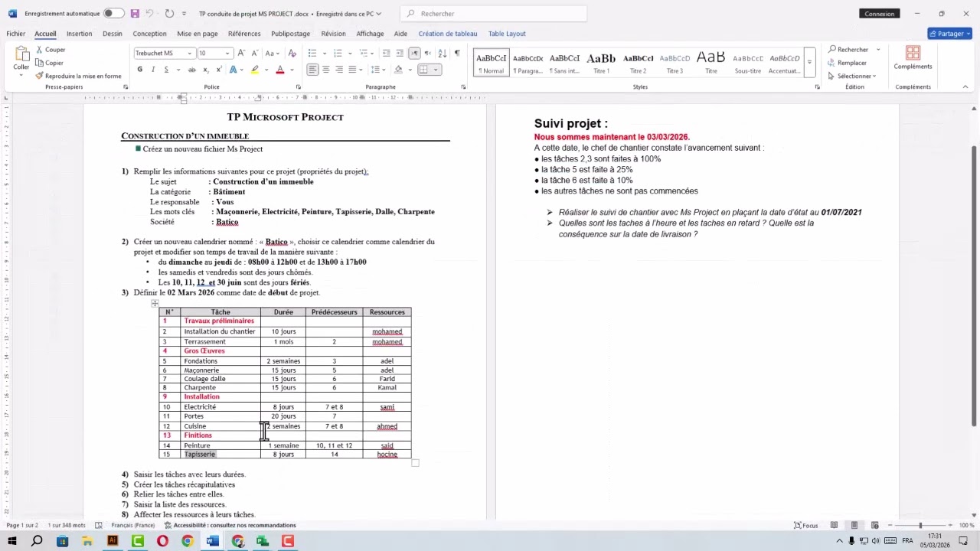Decrease font size with small A icon

254,54
